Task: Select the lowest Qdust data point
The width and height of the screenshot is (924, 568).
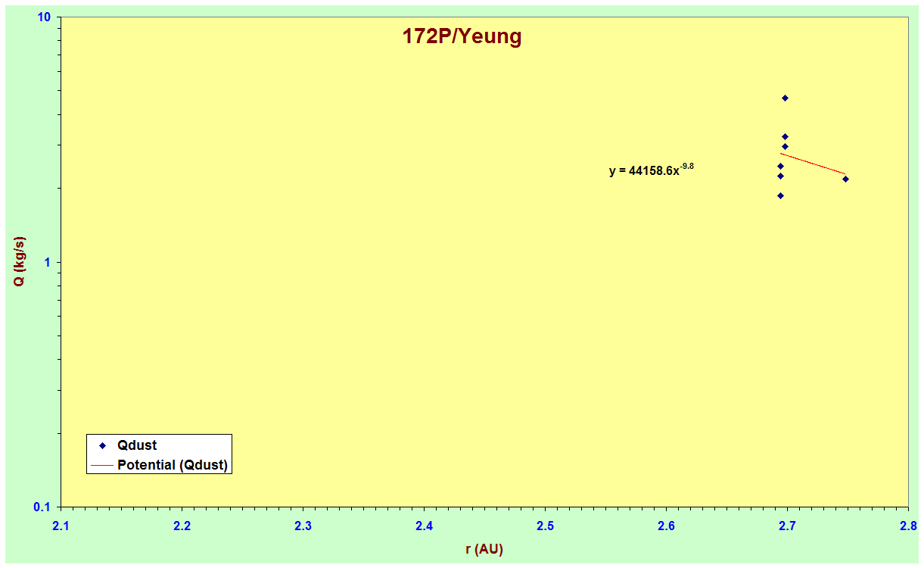Action: coord(780,195)
